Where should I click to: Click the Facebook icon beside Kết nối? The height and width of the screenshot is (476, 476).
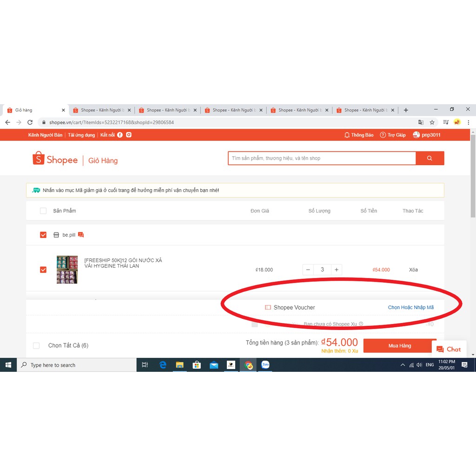[120, 135]
